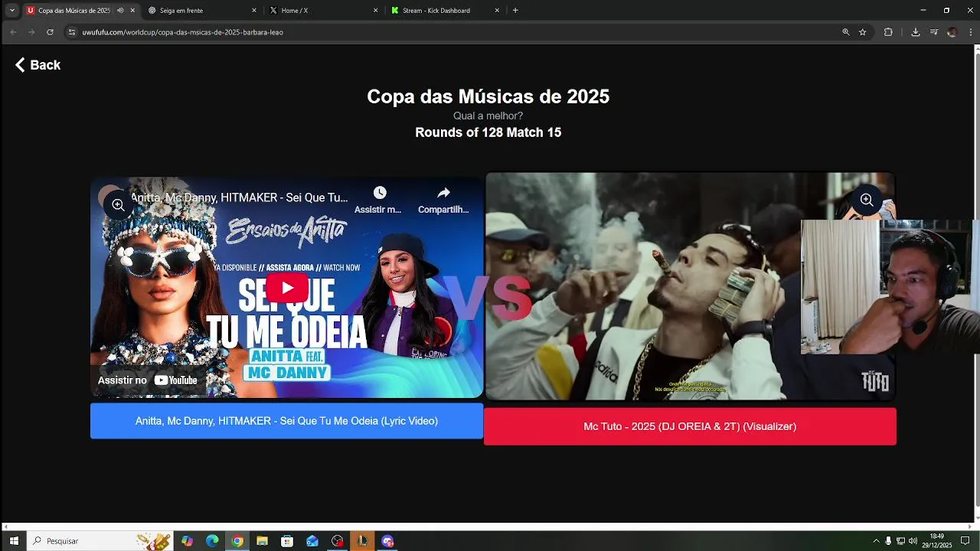Open OBS Studio from the taskbar
This screenshot has width=980, height=551.
pos(338,541)
